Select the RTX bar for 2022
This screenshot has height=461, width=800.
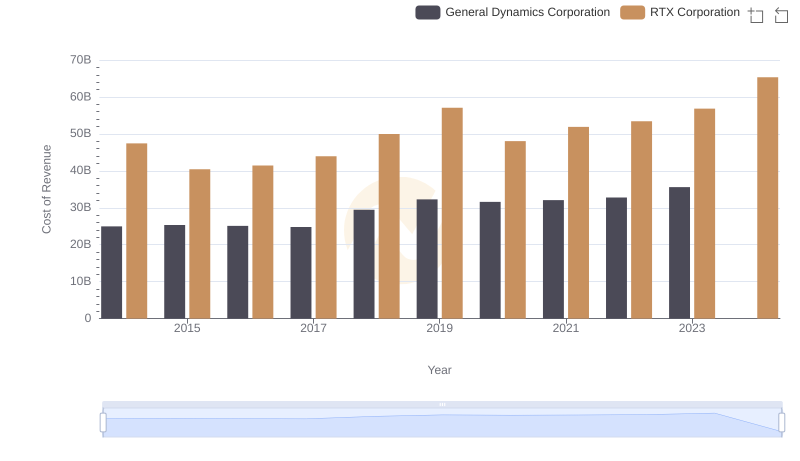pos(641,220)
